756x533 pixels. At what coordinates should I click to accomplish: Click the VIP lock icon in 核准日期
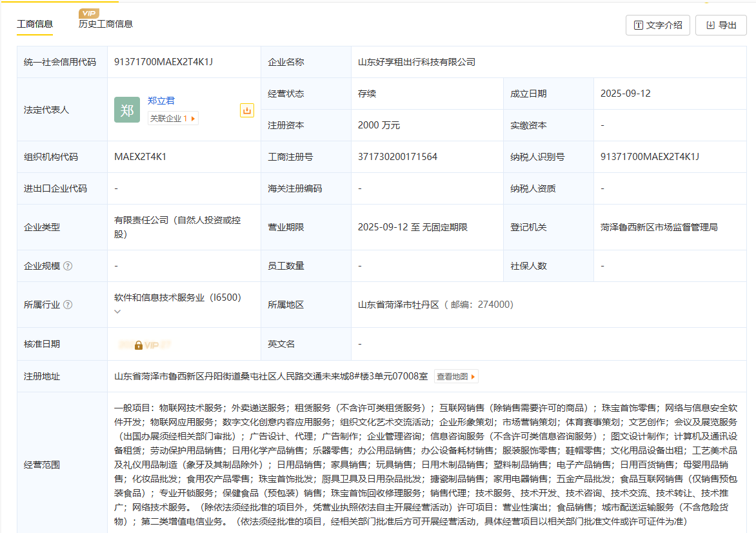pyautogui.click(x=139, y=345)
